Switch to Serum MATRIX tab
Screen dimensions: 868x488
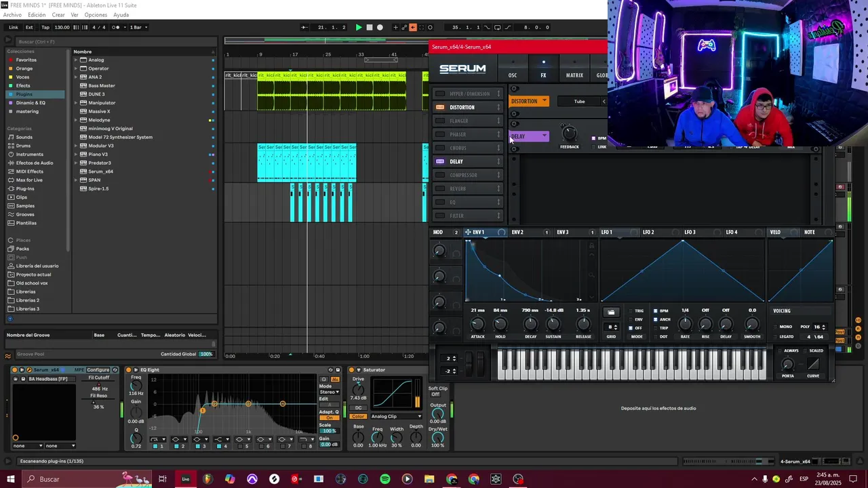[x=574, y=75]
